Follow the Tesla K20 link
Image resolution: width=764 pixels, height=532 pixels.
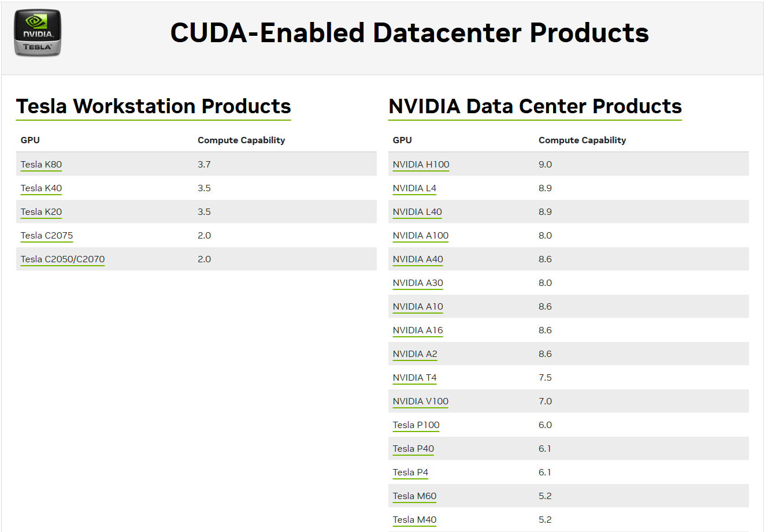point(41,212)
